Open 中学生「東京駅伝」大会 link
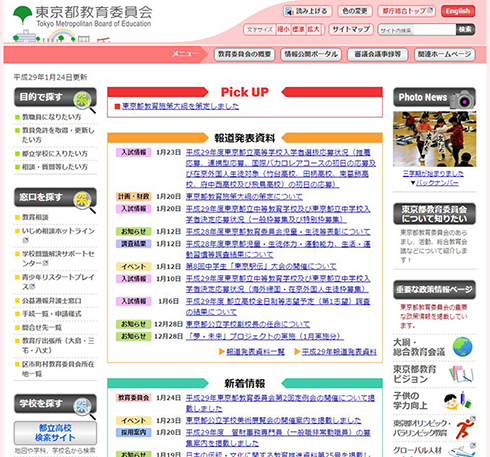This screenshot has height=457, width=490. pyautogui.click(x=261, y=266)
